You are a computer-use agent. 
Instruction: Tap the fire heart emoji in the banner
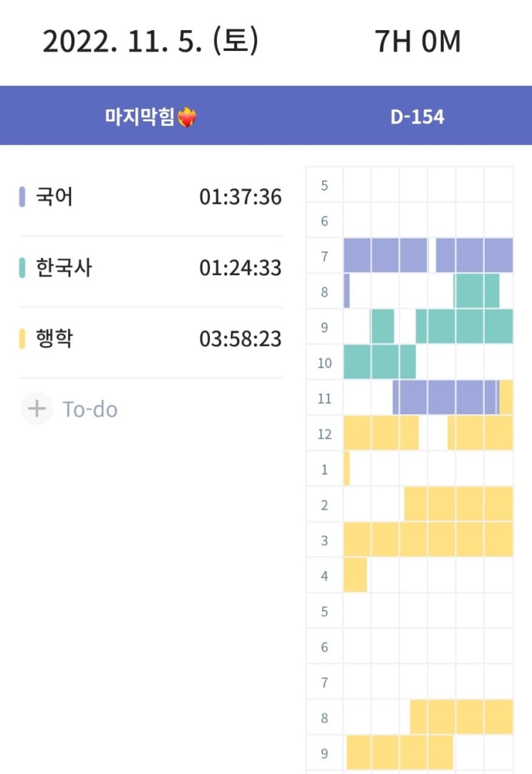[x=186, y=118]
